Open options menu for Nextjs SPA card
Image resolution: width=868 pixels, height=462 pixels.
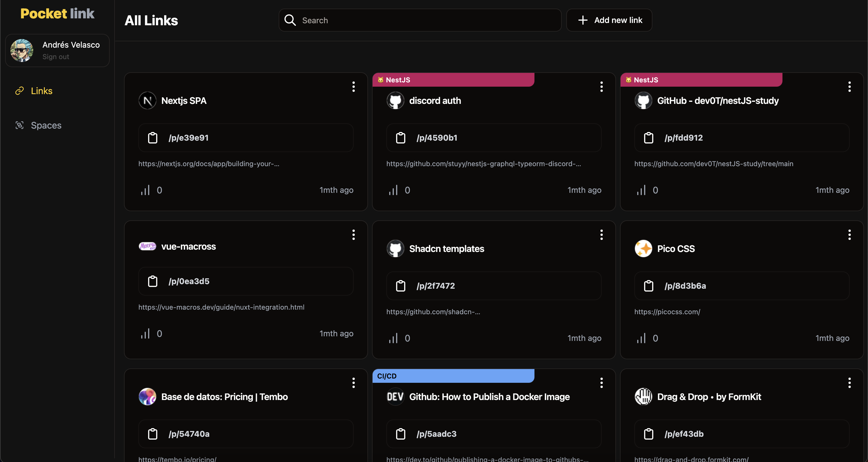[353, 87]
